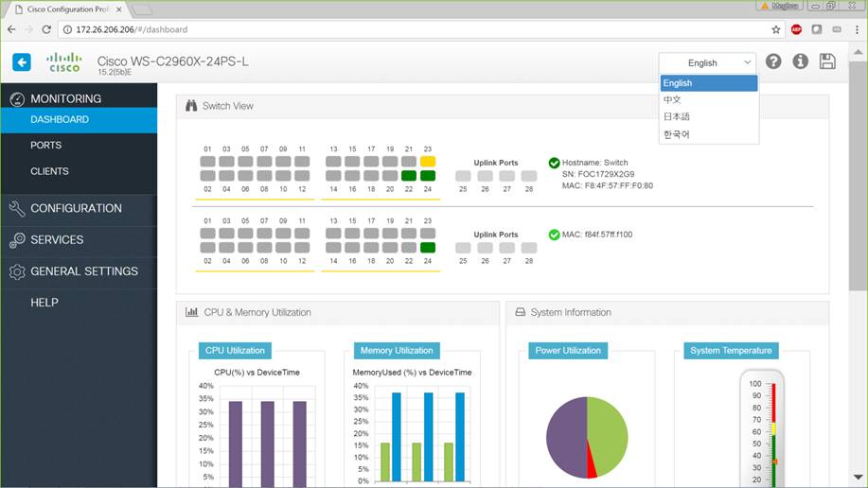Screen dimensions: 868x488
Task: Open the info icon in header
Action: tap(801, 61)
